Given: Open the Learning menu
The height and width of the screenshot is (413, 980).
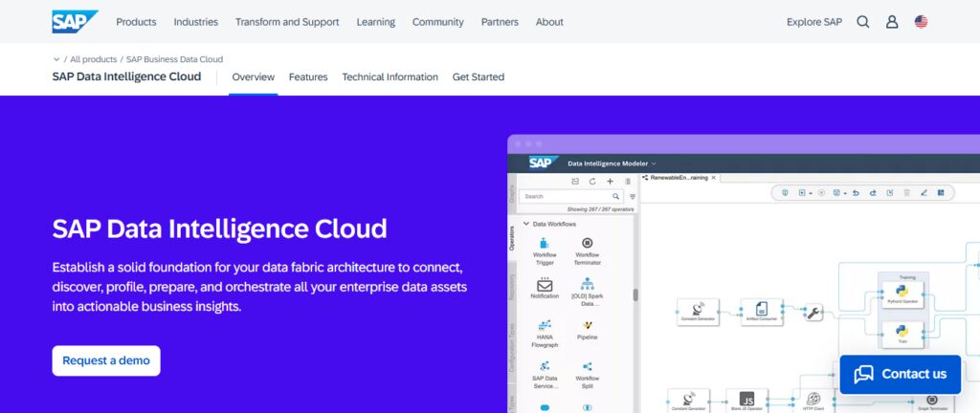Looking at the screenshot, I should 375,22.
